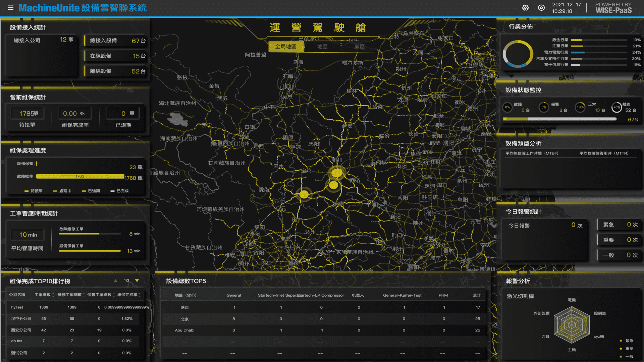644x362 pixels.
Task: Select the 全局地圖 tab
Action: tap(286, 47)
